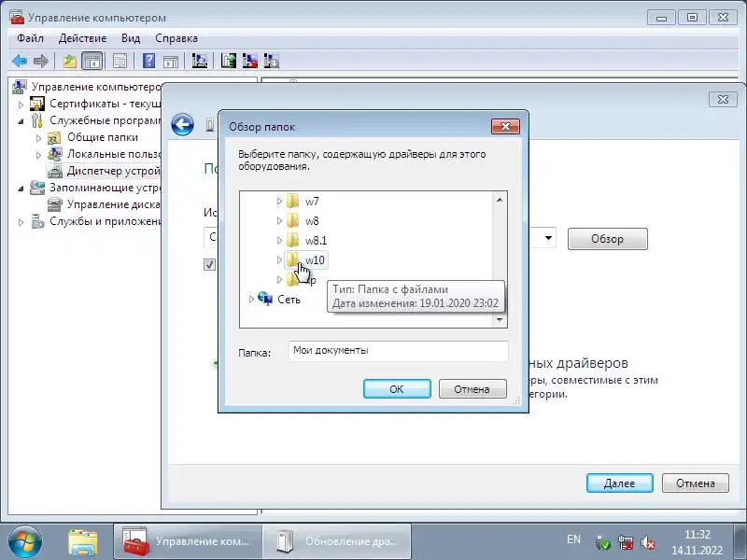Select the w7 folder icon
This screenshot has width=747, height=560.
click(292, 201)
